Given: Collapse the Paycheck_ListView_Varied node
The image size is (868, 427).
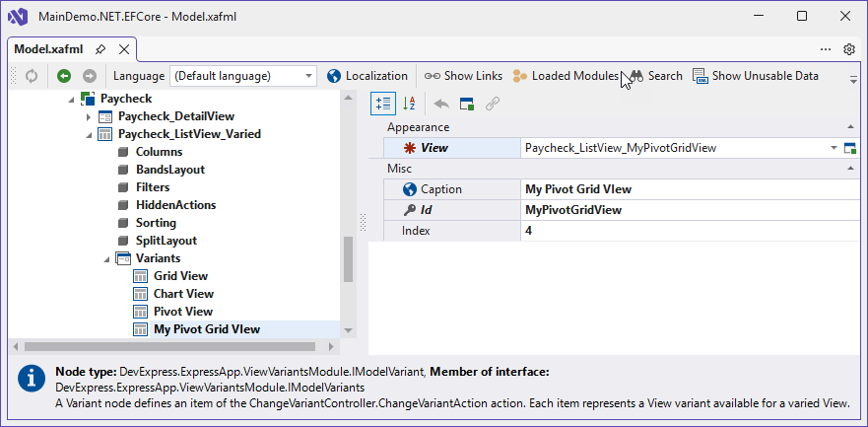Looking at the screenshot, I should pyautogui.click(x=89, y=135).
